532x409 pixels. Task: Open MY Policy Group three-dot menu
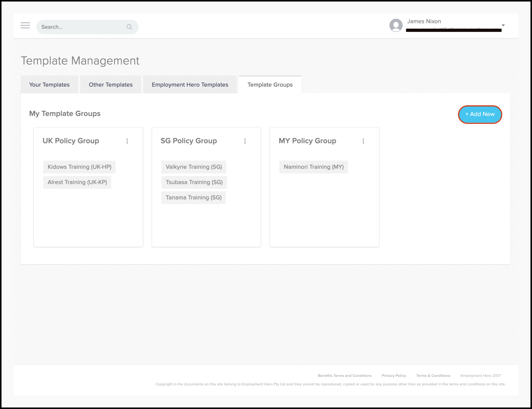[x=363, y=141]
